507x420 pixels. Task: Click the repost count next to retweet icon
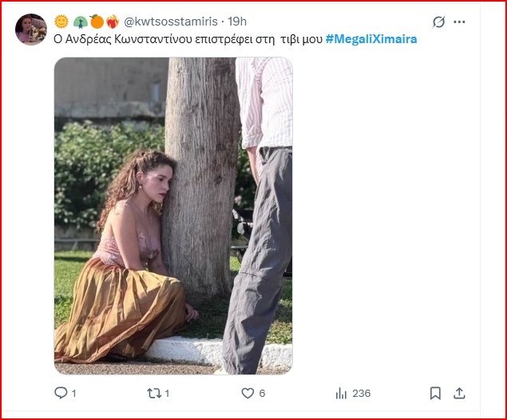click(168, 393)
